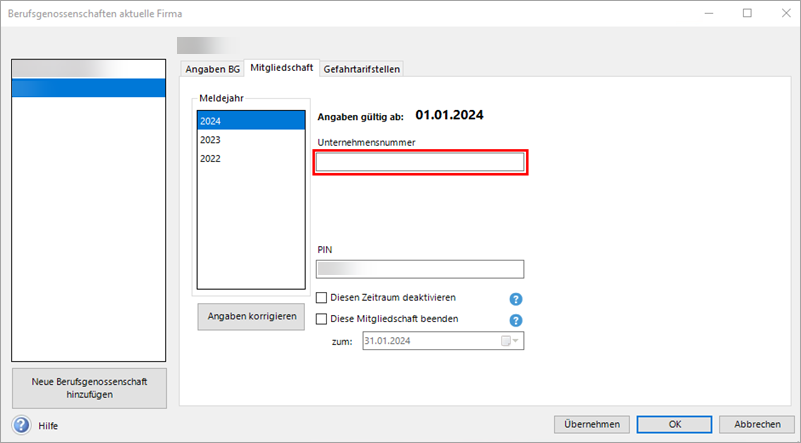Click Neue Berufsgenossenschaft hinzufügen button
Screen dimensions: 801x443
[89, 387]
